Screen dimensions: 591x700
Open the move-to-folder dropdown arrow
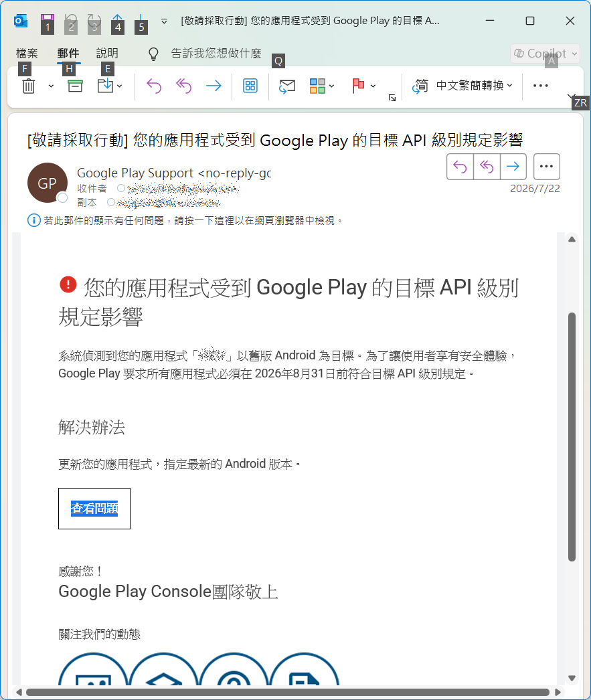point(120,86)
